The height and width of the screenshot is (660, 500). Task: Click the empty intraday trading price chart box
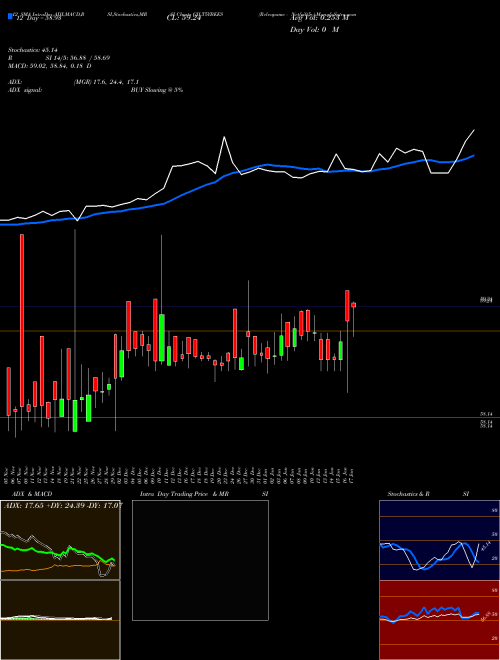(x=200, y=560)
